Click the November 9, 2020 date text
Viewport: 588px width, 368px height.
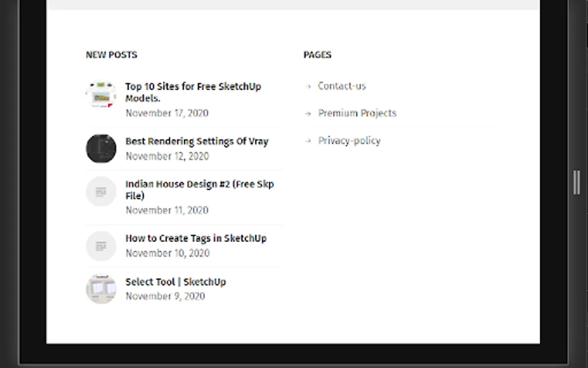pos(165,296)
